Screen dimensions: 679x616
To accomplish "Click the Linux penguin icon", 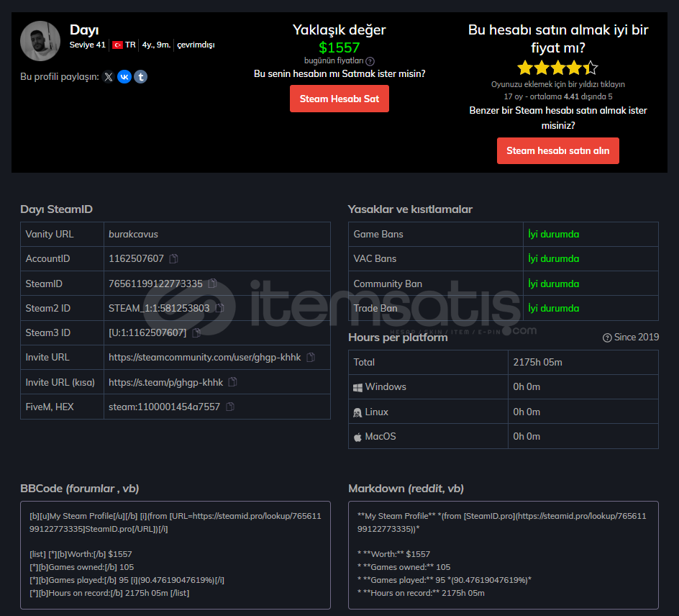I will (357, 412).
